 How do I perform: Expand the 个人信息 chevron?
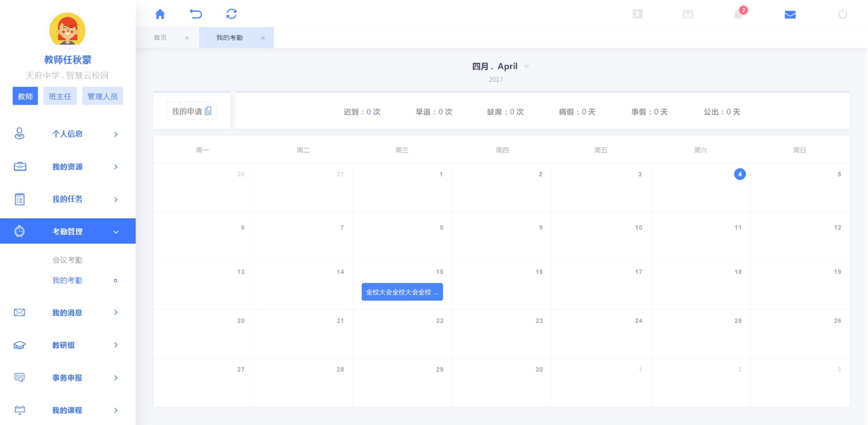(116, 134)
